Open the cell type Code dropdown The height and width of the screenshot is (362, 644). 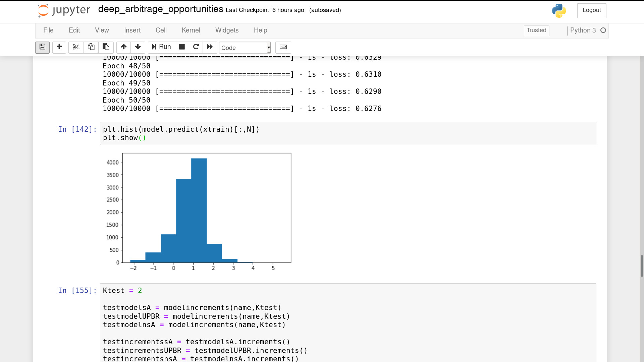coord(245,48)
